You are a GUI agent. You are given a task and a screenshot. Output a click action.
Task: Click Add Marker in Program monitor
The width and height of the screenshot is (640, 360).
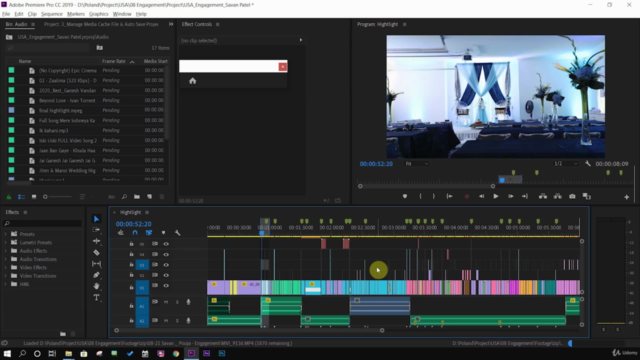405,196
